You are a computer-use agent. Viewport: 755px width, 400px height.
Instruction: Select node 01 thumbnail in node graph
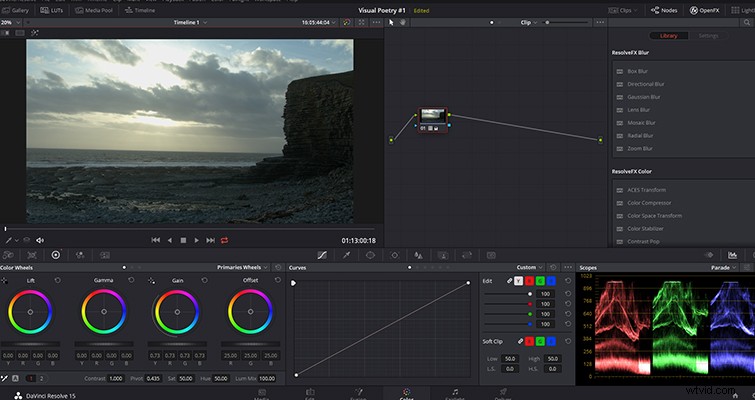(432, 116)
